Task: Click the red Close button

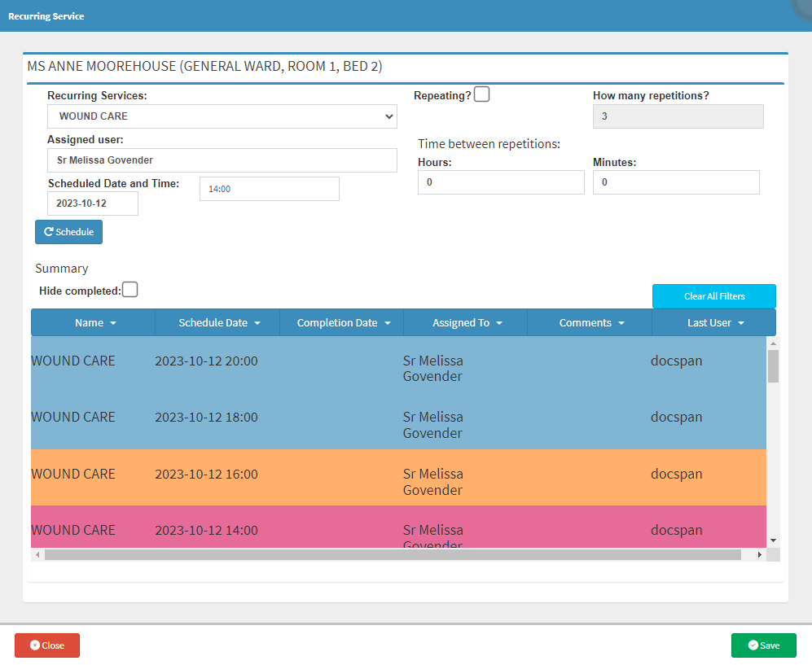Action: (47, 645)
